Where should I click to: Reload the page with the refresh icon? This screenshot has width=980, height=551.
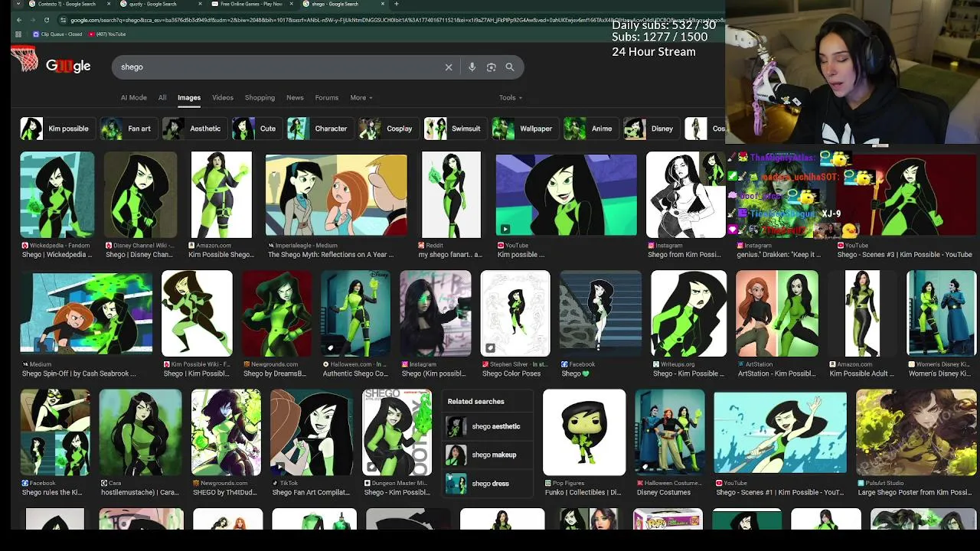click(47, 20)
